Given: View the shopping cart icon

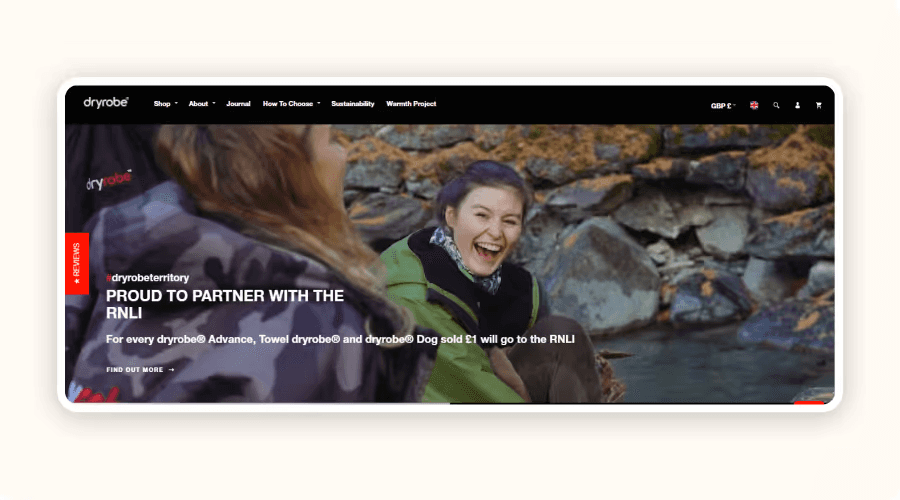Looking at the screenshot, I should click(x=818, y=105).
